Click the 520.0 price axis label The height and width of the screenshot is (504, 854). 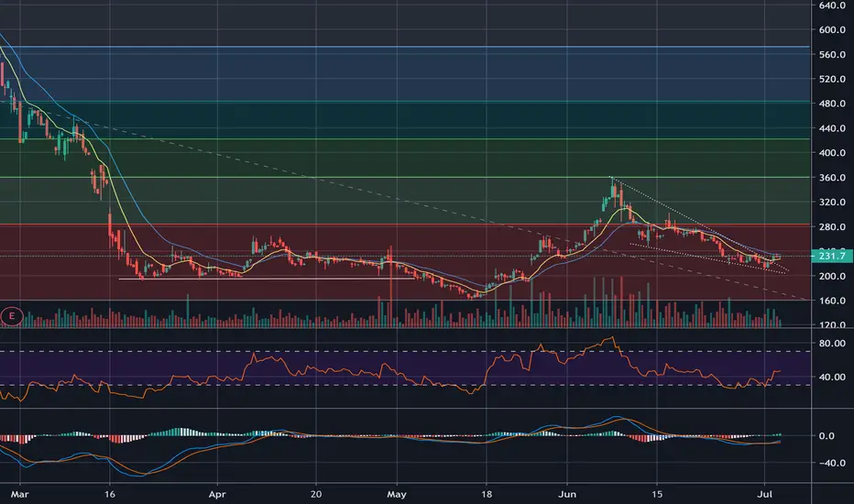[x=832, y=79]
